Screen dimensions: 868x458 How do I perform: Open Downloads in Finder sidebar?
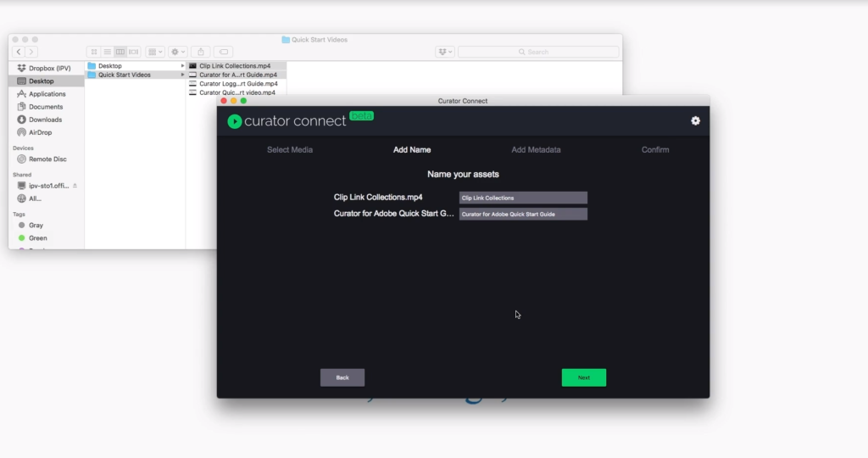(x=47, y=119)
